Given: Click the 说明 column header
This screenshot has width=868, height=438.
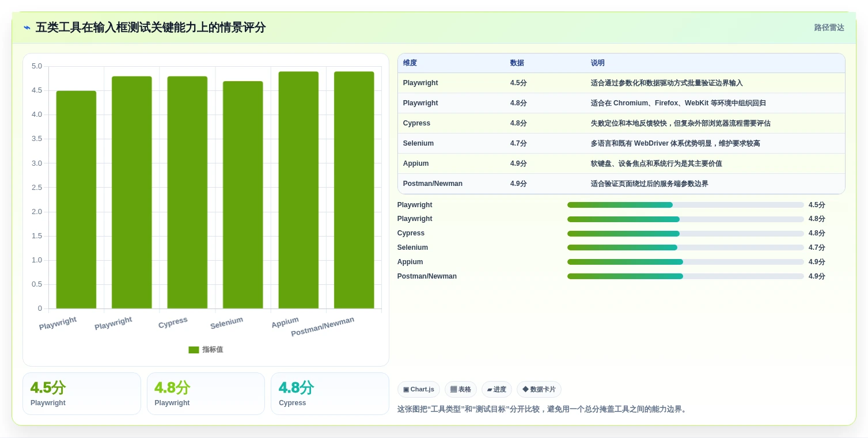Looking at the screenshot, I should coord(598,63).
